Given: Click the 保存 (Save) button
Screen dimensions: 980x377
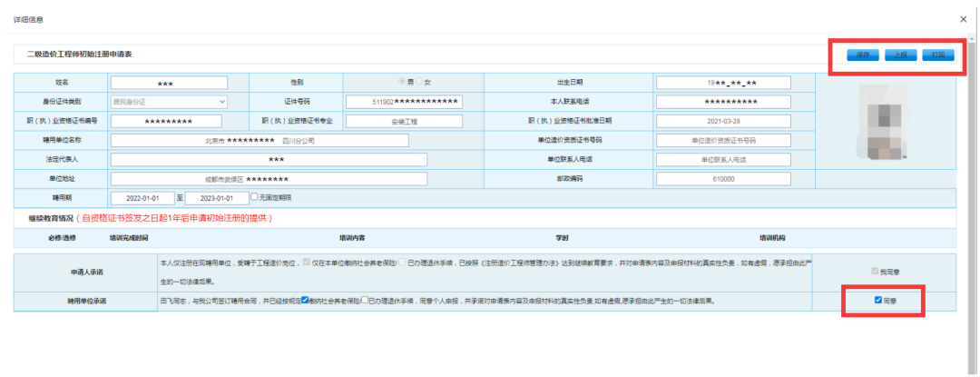Looking at the screenshot, I should pyautogui.click(x=862, y=55).
